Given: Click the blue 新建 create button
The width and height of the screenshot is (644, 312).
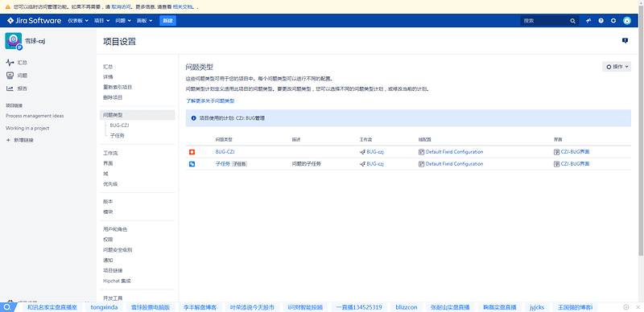Looking at the screenshot, I should [x=167, y=21].
